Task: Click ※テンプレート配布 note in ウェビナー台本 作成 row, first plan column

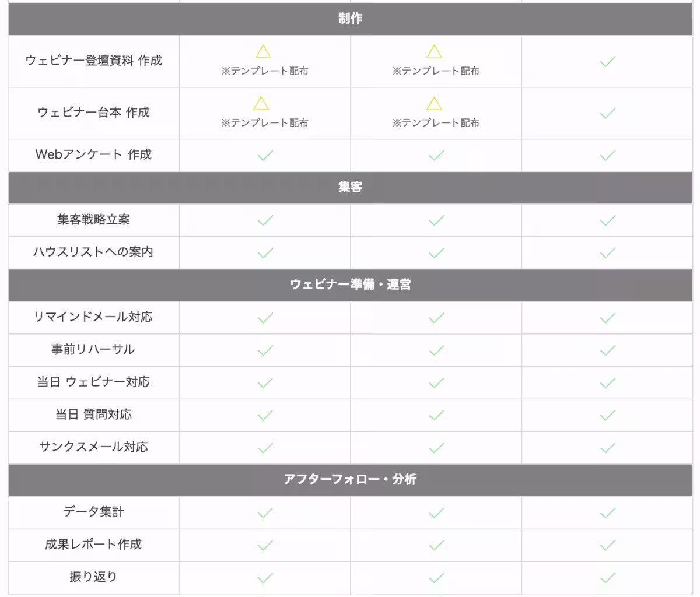Action: click(265, 123)
